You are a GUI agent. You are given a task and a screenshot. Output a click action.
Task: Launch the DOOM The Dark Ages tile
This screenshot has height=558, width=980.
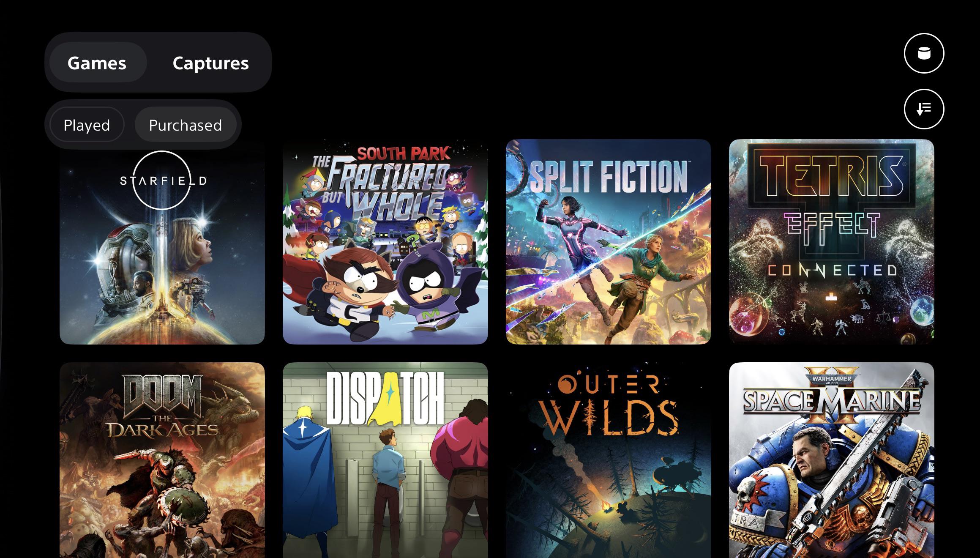(162, 460)
